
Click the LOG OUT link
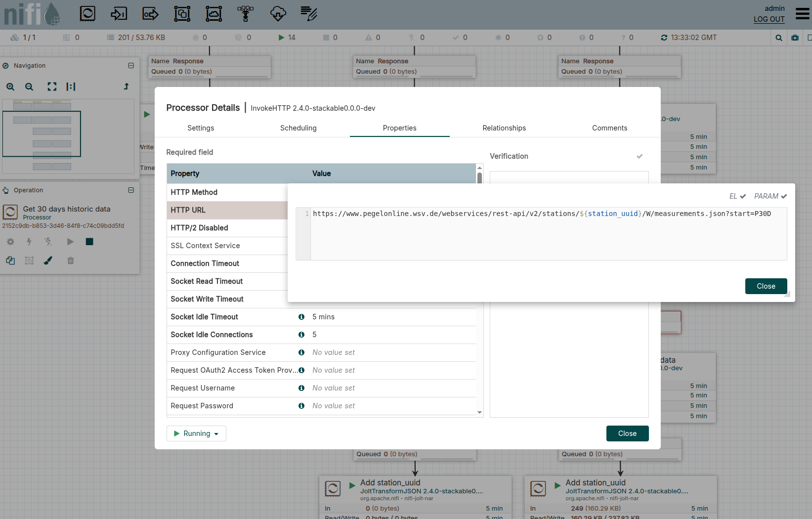[769, 19]
